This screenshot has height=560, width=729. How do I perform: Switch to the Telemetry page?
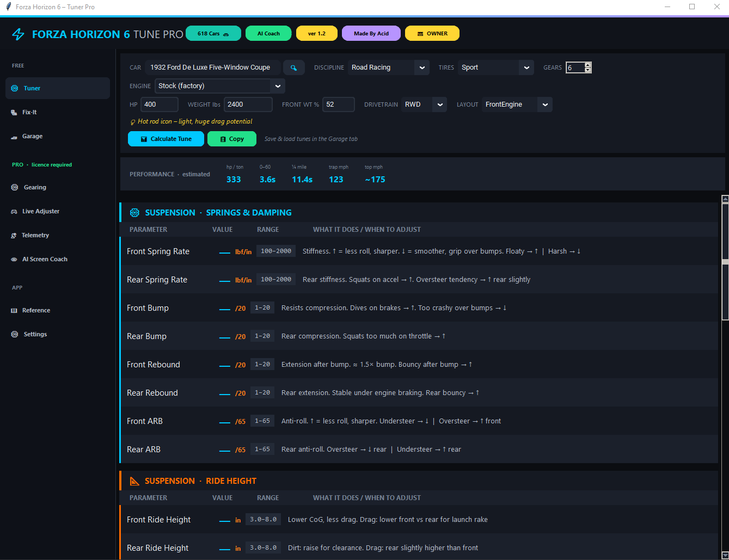pos(58,235)
